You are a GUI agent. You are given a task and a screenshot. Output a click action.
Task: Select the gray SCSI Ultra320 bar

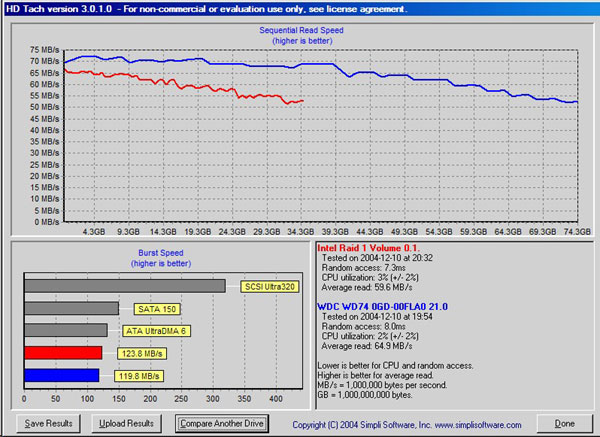tap(125, 286)
